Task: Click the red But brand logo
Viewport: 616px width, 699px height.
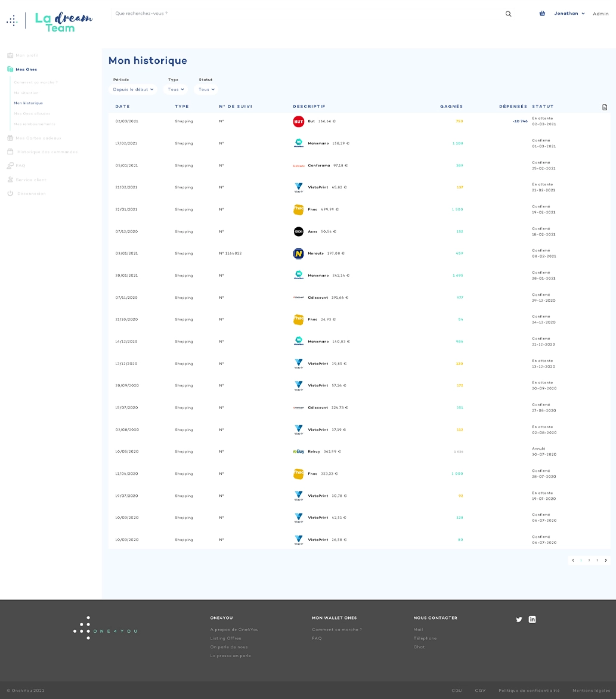Action: coord(299,121)
